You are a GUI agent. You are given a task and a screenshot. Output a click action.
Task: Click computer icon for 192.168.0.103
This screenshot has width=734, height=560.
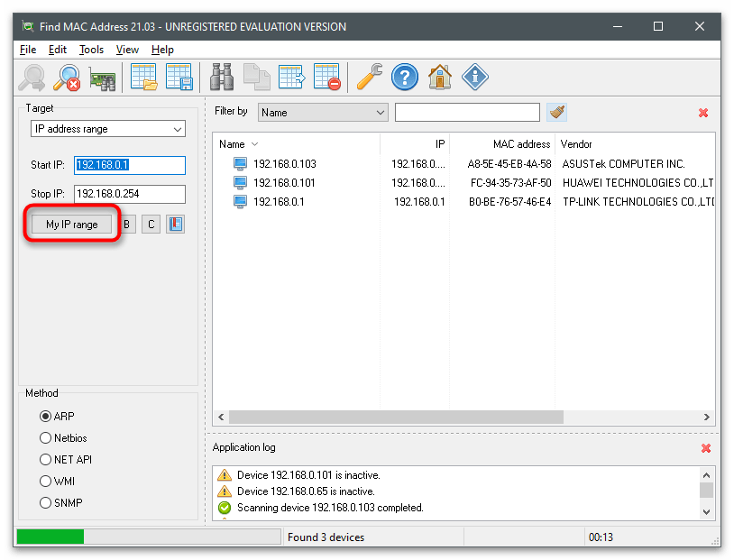(240, 164)
